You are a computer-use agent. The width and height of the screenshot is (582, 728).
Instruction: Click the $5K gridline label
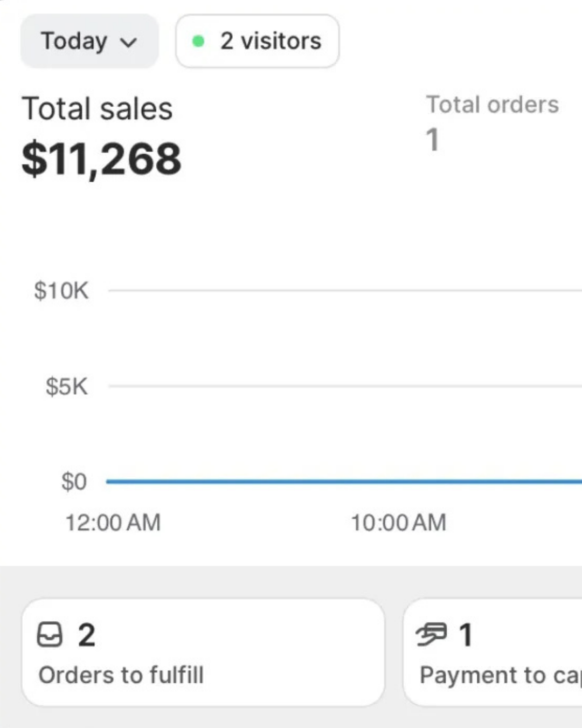click(67, 387)
